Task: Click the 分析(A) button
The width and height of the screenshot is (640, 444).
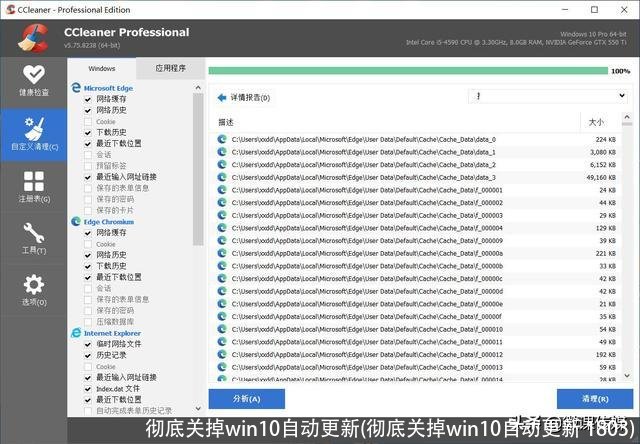Action: (x=247, y=399)
